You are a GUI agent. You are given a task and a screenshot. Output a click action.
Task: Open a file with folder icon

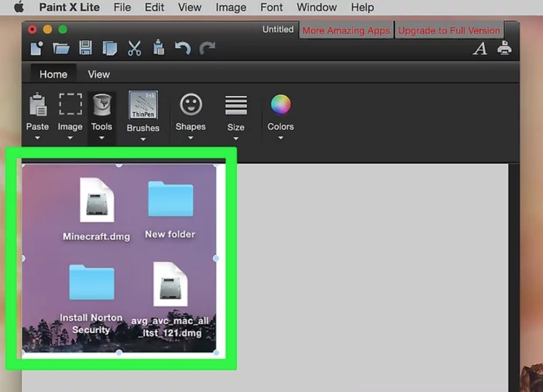click(x=61, y=49)
